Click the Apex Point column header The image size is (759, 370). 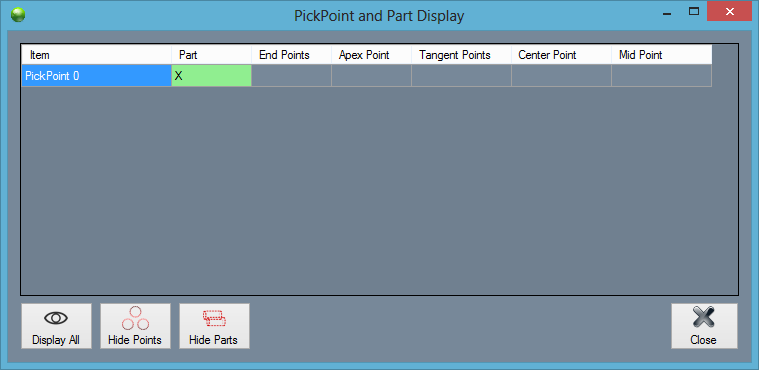371,55
